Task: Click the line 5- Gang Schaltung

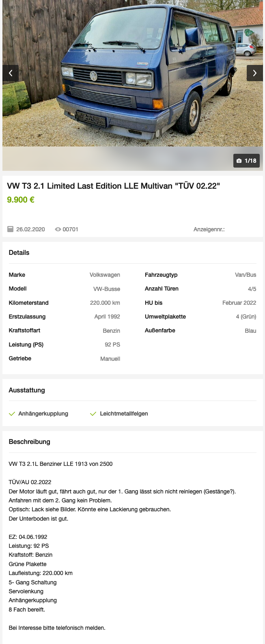Action: pyautogui.click(x=32, y=582)
